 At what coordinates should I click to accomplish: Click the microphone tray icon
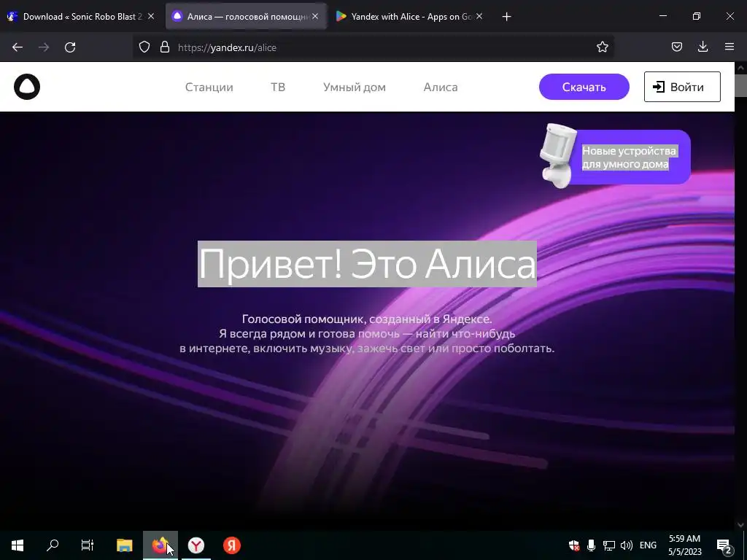tap(591, 545)
